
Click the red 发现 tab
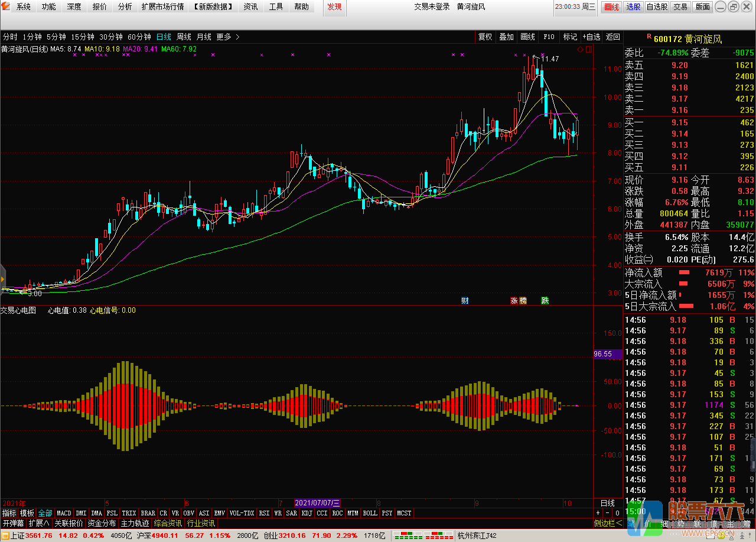coord(334,7)
